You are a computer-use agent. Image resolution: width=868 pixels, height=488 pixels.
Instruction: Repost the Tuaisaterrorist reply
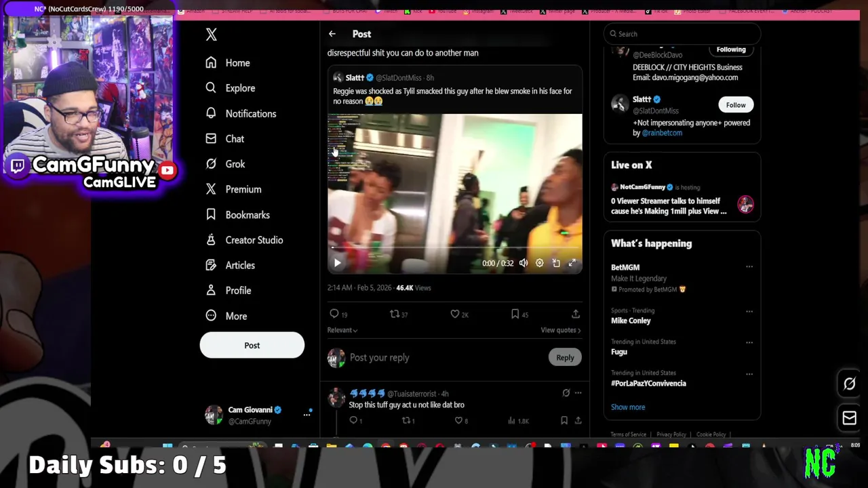[x=406, y=421]
